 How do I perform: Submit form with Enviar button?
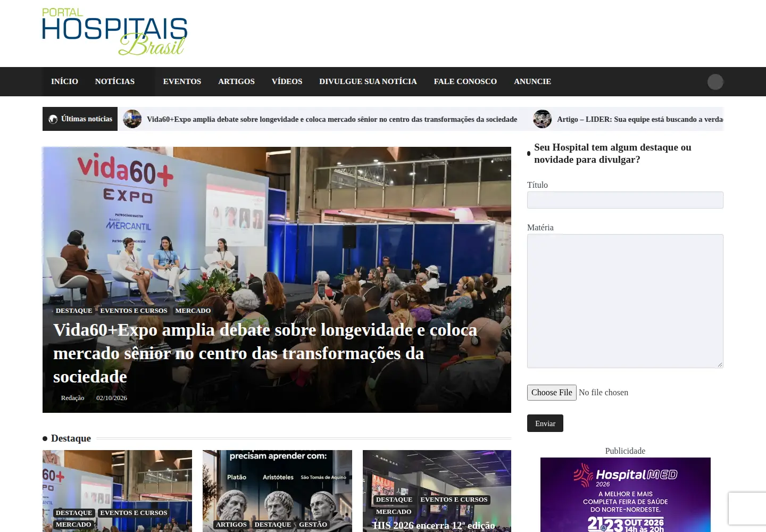pos(545,423)
